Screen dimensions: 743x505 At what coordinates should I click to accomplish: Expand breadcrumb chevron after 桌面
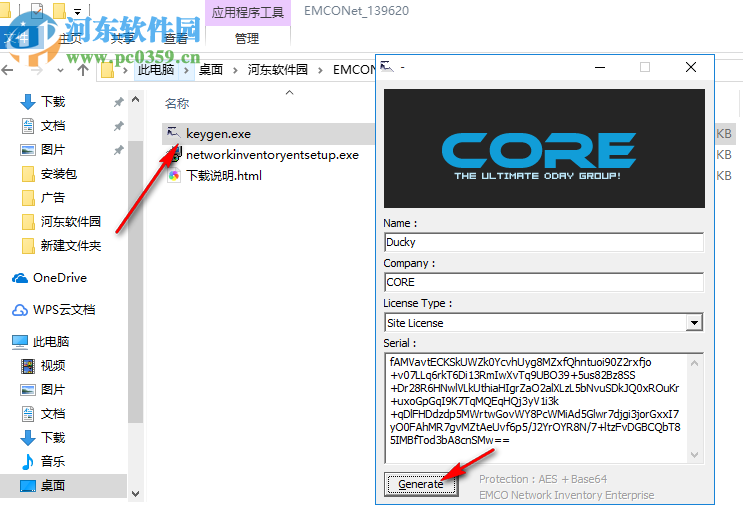(x=235, y=71)
